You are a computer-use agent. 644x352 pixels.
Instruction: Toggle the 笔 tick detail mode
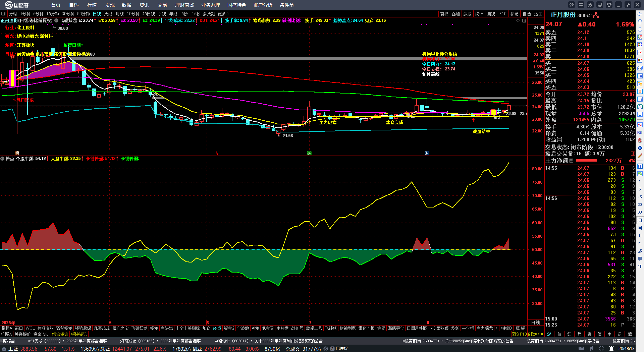click(x=549, y=334)
